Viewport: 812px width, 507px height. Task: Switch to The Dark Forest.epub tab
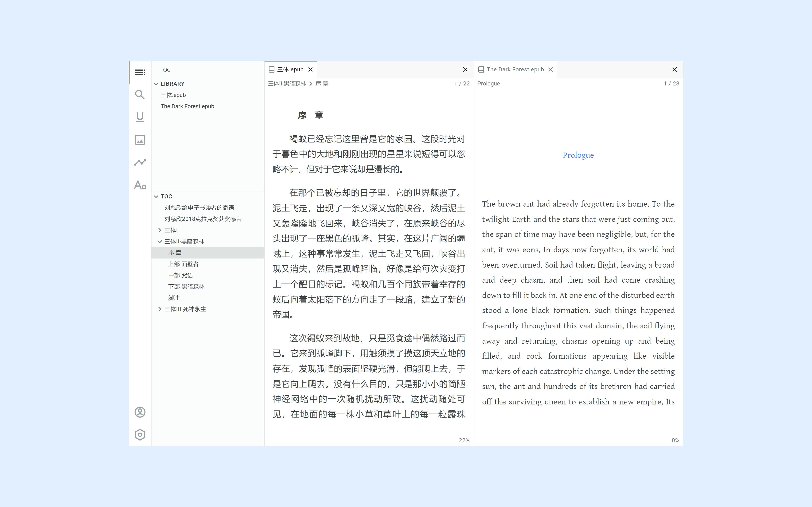pos(515,69)
